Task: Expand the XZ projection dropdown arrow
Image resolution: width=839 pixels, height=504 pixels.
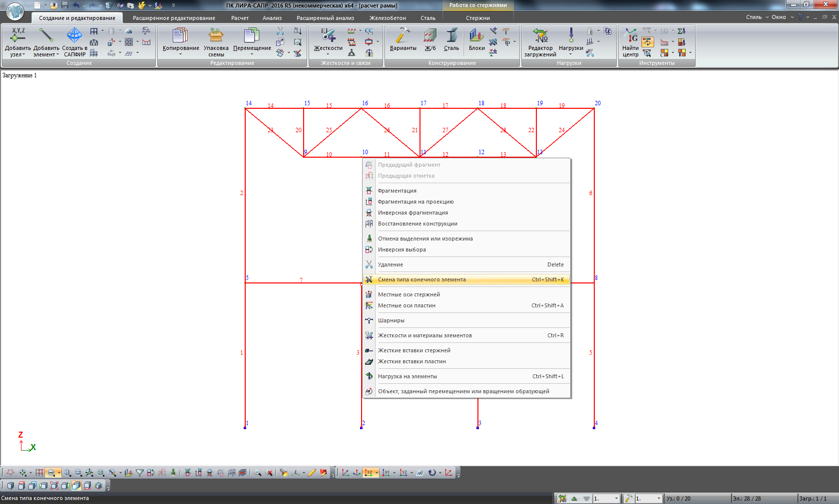Action: [x=377, y=473]
